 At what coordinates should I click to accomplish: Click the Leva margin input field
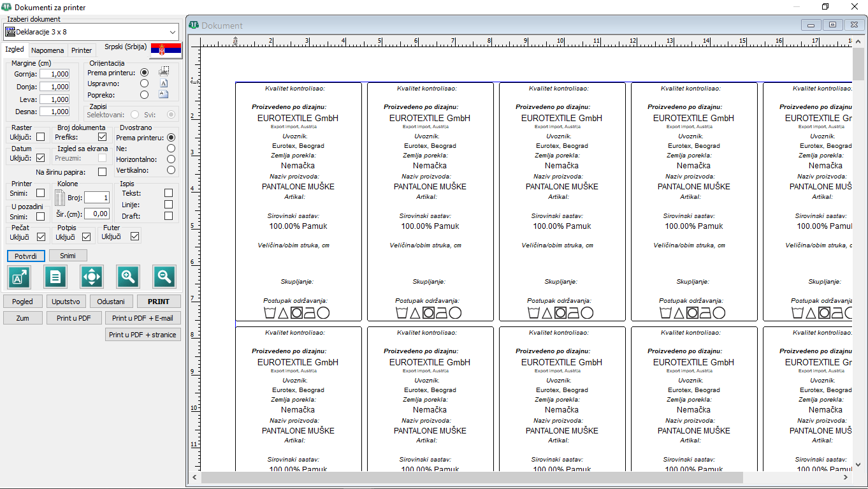pos(55,99)
